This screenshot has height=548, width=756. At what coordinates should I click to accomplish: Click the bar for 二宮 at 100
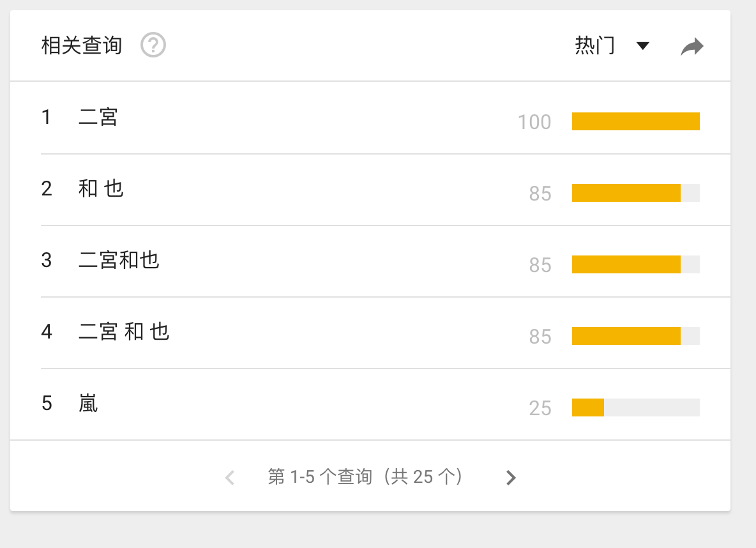point(635,121)
